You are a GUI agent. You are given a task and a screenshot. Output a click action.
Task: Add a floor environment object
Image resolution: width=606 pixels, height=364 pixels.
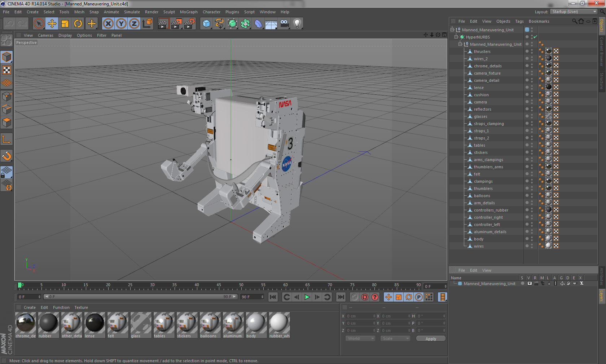tap(271, 24)
